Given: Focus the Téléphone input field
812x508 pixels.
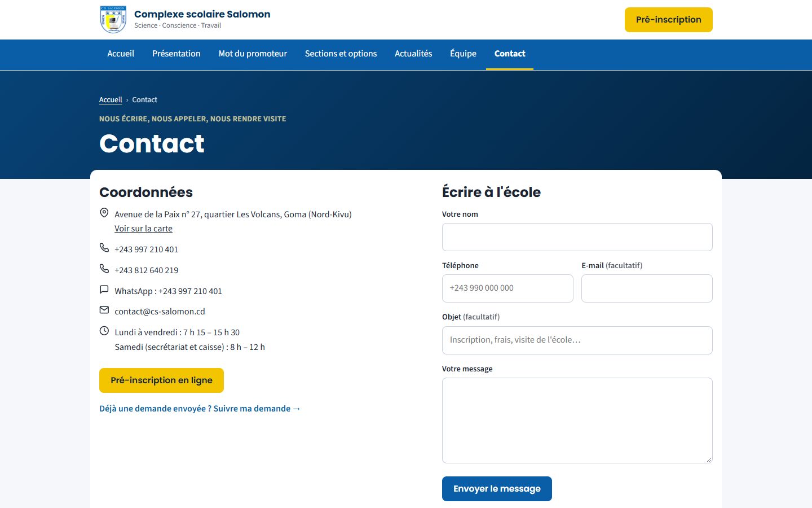Looking at the screenshot, I should pos(507,288).
